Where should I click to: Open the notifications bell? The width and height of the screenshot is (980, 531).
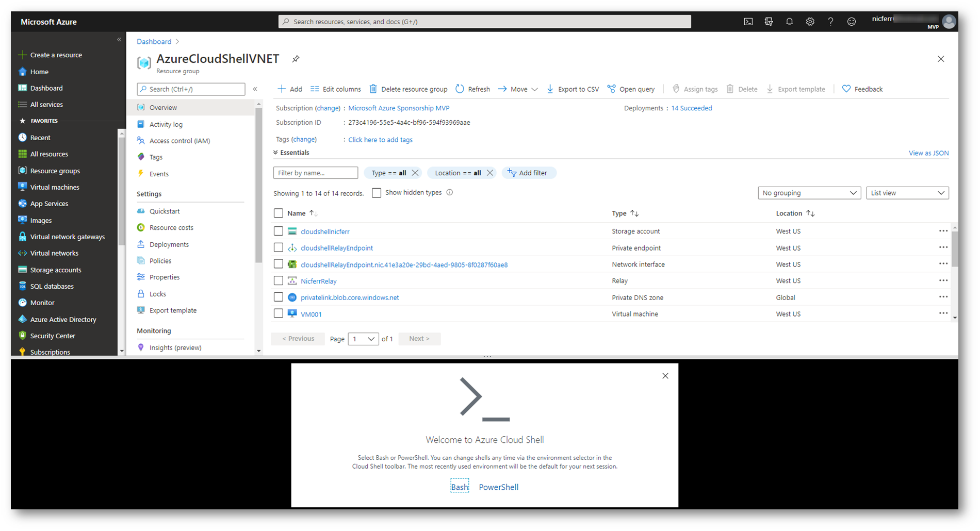point(789,22)
